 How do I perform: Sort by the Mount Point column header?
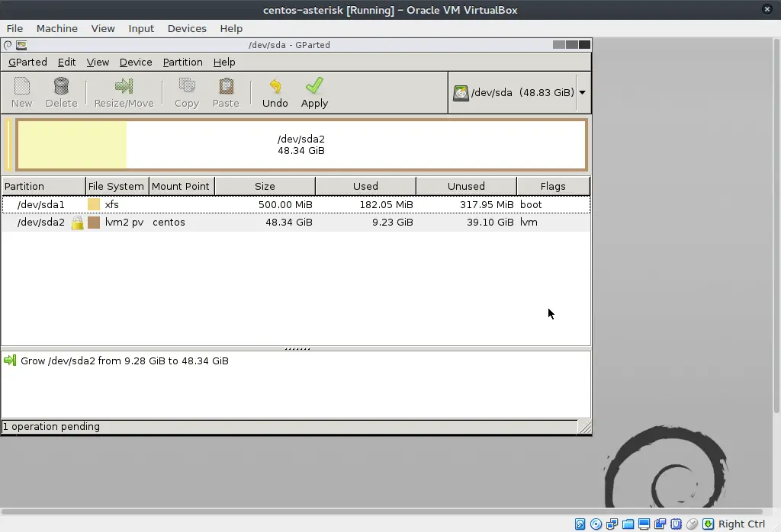182,186
